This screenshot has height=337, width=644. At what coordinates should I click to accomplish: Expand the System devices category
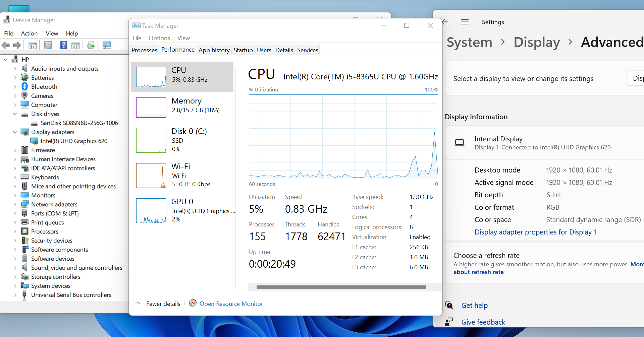tap(15, 285)
